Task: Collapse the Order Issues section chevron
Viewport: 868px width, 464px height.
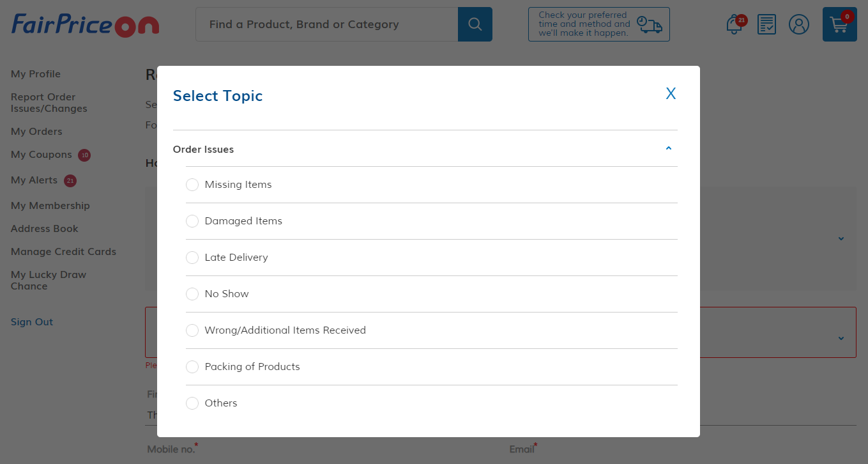Action: pos(669,148)
